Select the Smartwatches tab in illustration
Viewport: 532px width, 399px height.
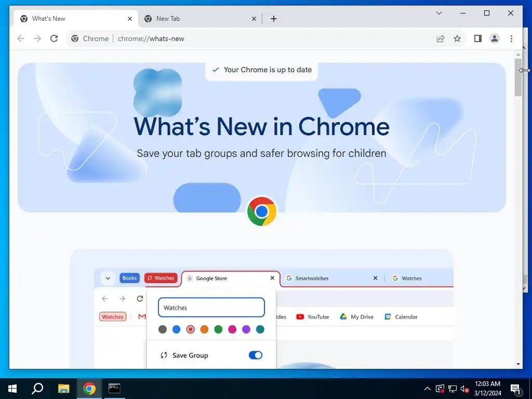(x=332, y=278)
